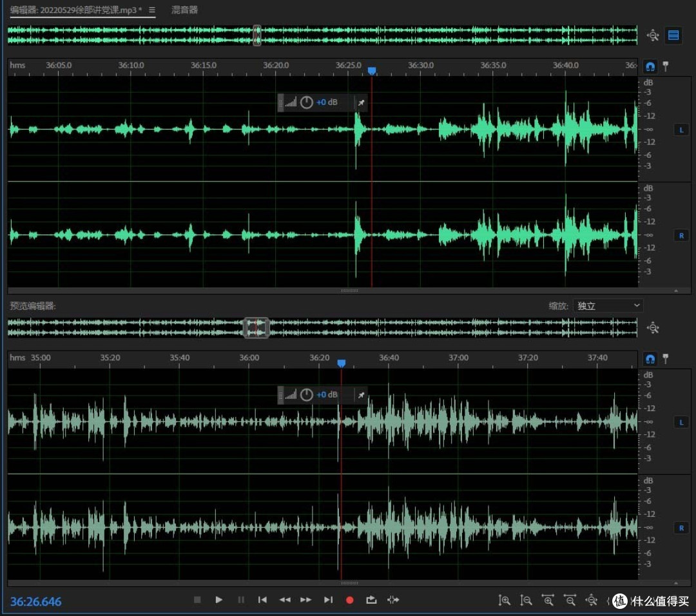Toggle left channel L in preview editor
This screenshot has width=696, height=616.
pyautogui.click(x=681, y=422)
